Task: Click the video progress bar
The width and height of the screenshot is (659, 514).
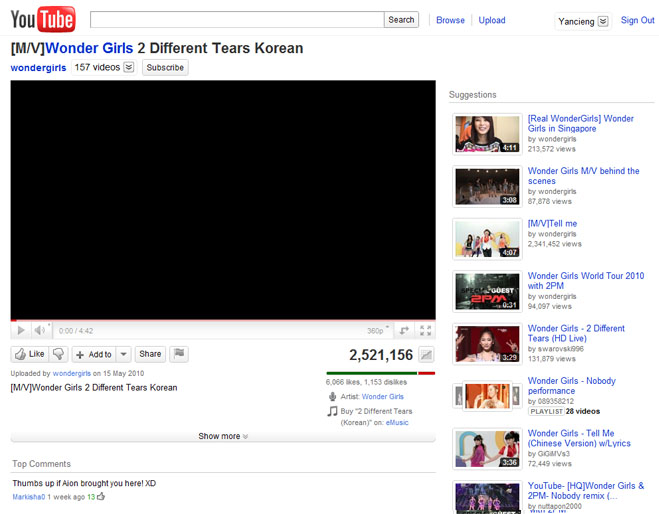Action: (x=223, y=321)
